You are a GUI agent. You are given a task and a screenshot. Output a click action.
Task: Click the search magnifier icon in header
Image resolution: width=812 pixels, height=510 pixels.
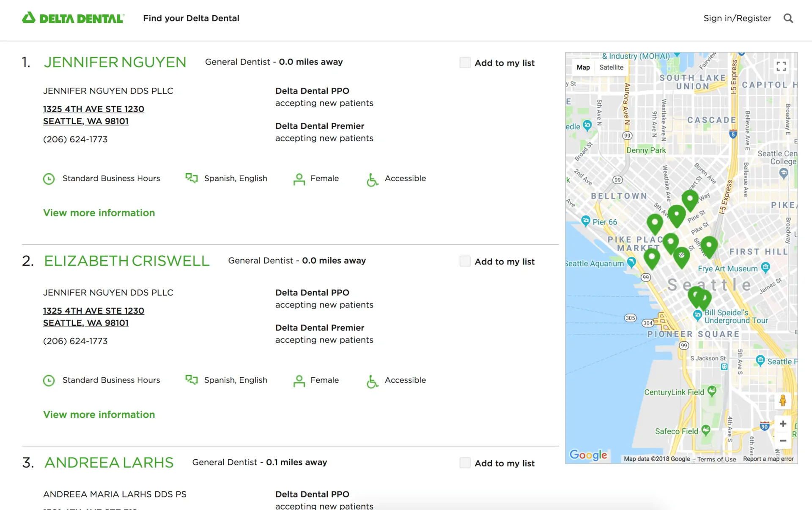coord(788,18)
